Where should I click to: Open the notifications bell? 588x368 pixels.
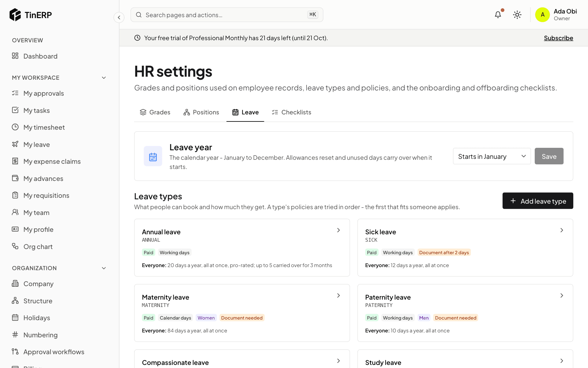point(498,15)
